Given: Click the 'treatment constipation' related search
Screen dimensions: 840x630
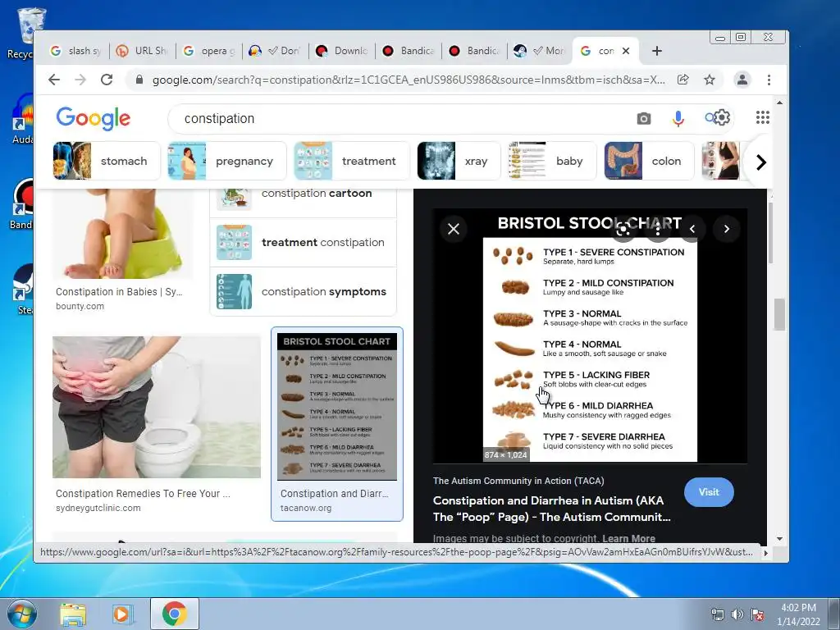Looking at the screenshot, I should click(x=304, y=242).
